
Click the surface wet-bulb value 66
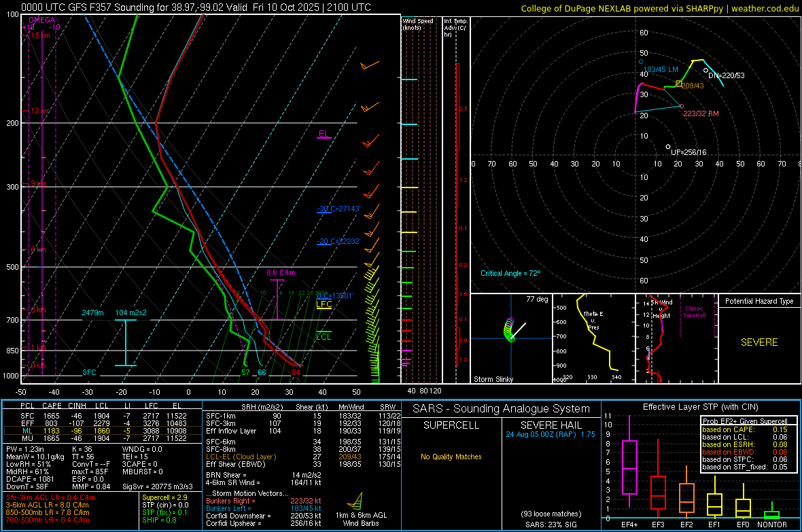(262, 372)
